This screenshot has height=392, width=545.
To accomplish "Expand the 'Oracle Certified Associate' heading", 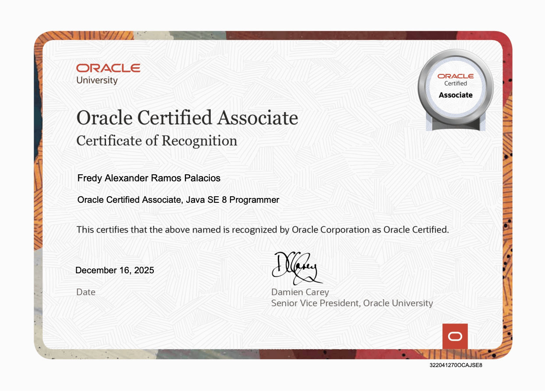I will coord(187,117).
